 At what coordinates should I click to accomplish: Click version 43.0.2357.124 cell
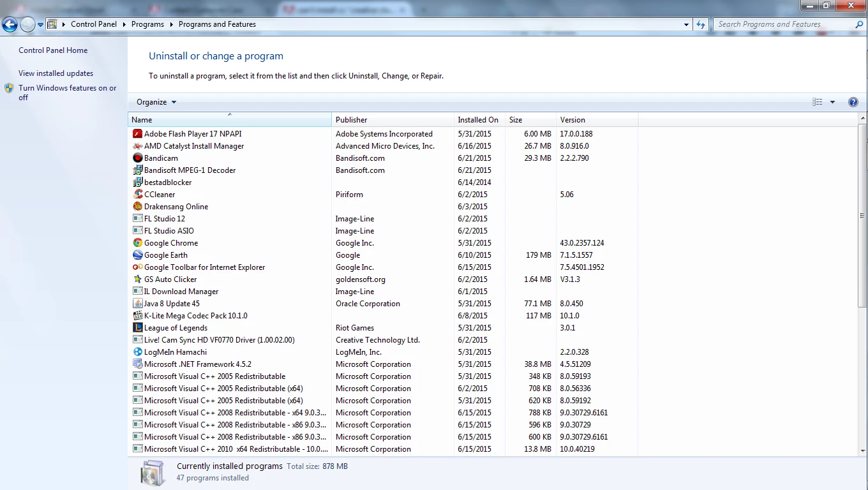pyautogui.click(x=582, y=243)
